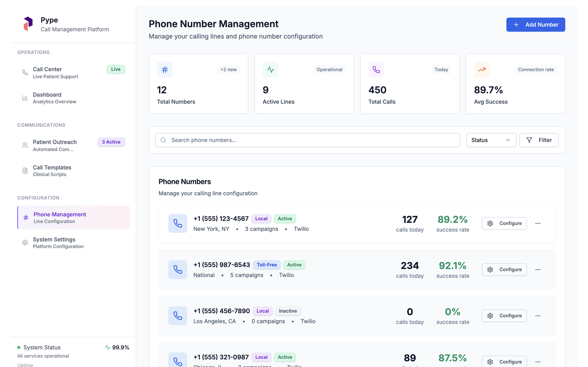Image resolution: width=588 pixels, height=367 pixels.
Task: Click the Total Calls phone icon
Action: tap(376, 70)
